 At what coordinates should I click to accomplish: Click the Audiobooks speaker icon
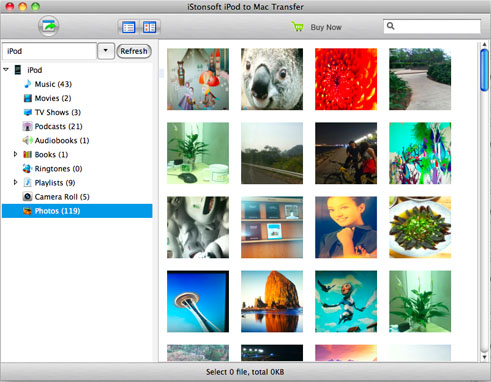pyautogui.click(x=27, y=140)
